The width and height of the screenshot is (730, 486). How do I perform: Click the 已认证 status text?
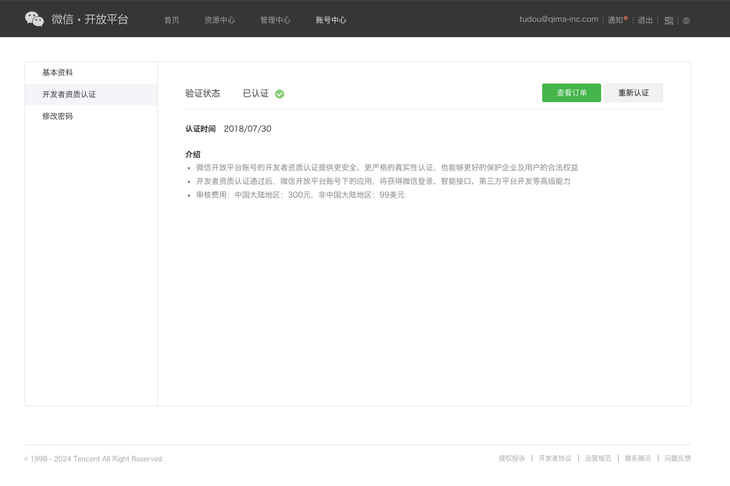click(256, 94)
